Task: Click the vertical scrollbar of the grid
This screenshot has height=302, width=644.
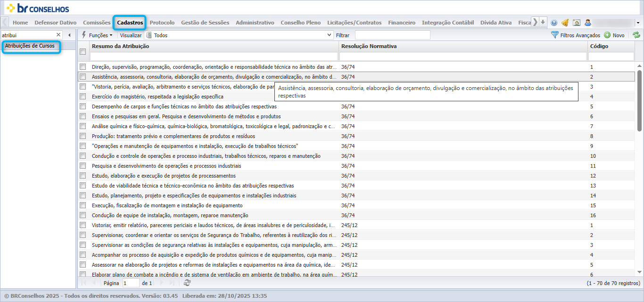Action: point(639,100)
